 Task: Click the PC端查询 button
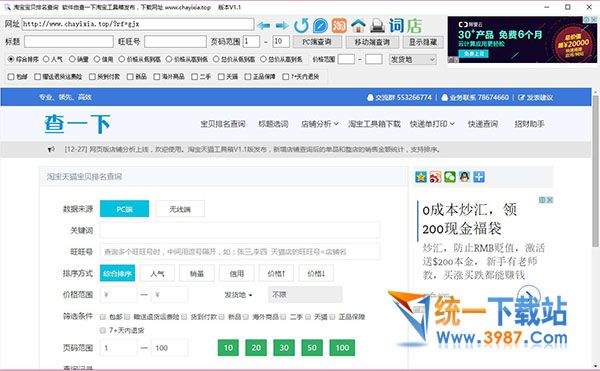pyautogui.click(x=317, y=42)
